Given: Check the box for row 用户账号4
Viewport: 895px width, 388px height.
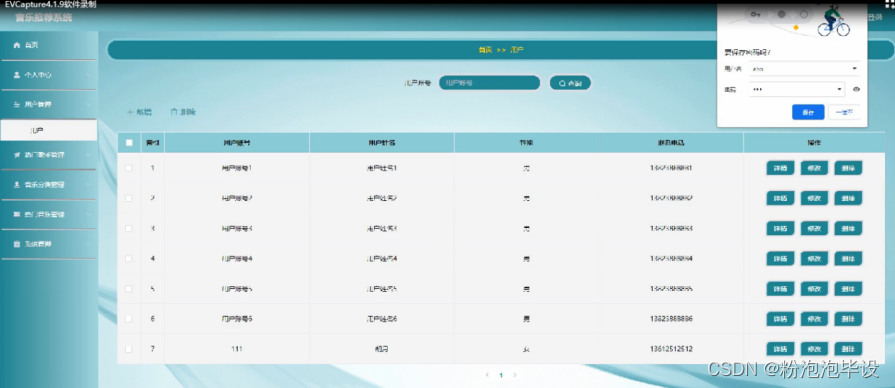Looking at the screenshot, I should pyautogui.click(x=128, y=258).
